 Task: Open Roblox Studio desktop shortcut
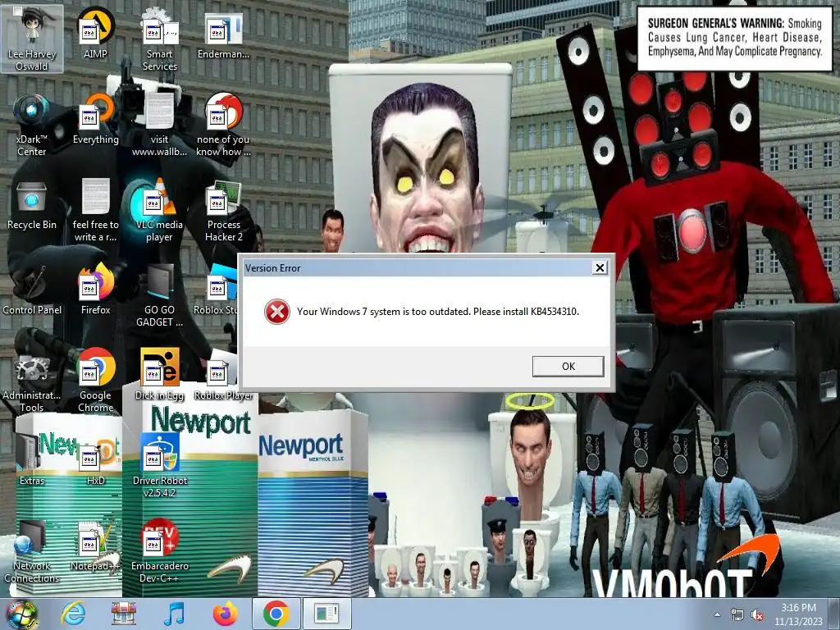(x=216, y=290)
